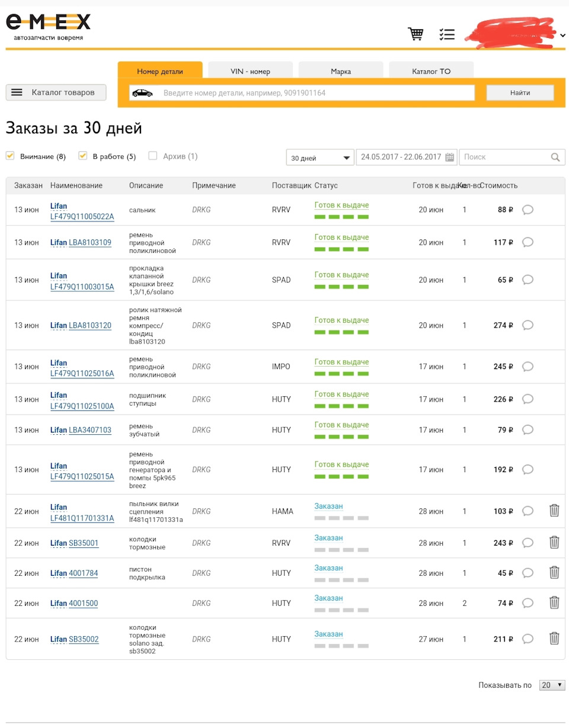Click supplier HAMA cell
Image resolution: width=569 pixels, height=728 pixels.
(x=283, y=511)
